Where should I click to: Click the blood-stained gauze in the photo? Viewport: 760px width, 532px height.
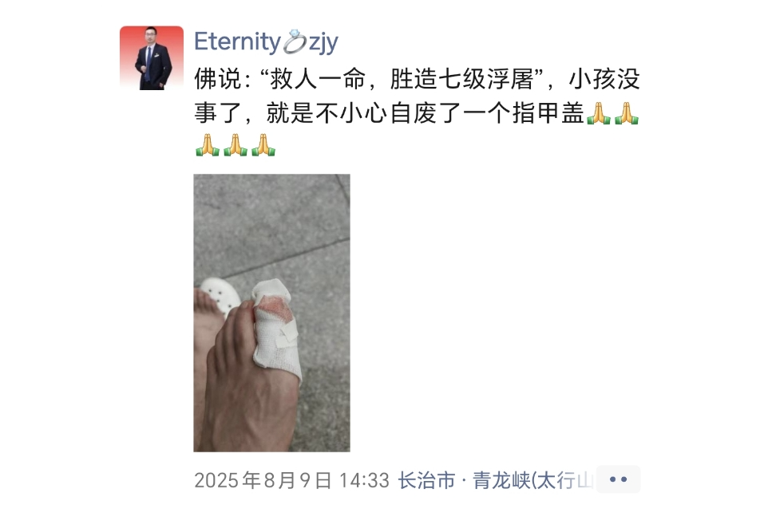[x=275, y=309]
